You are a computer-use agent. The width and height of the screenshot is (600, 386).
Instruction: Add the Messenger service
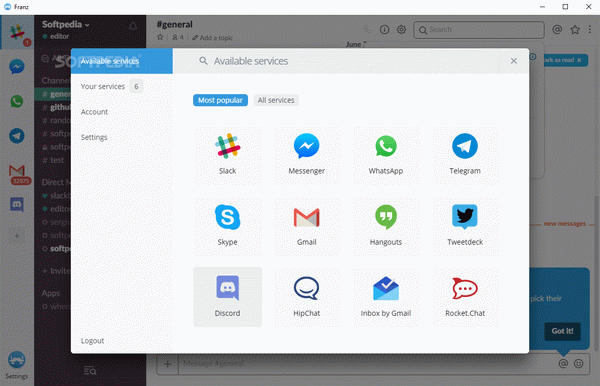(x=307, y=155)
